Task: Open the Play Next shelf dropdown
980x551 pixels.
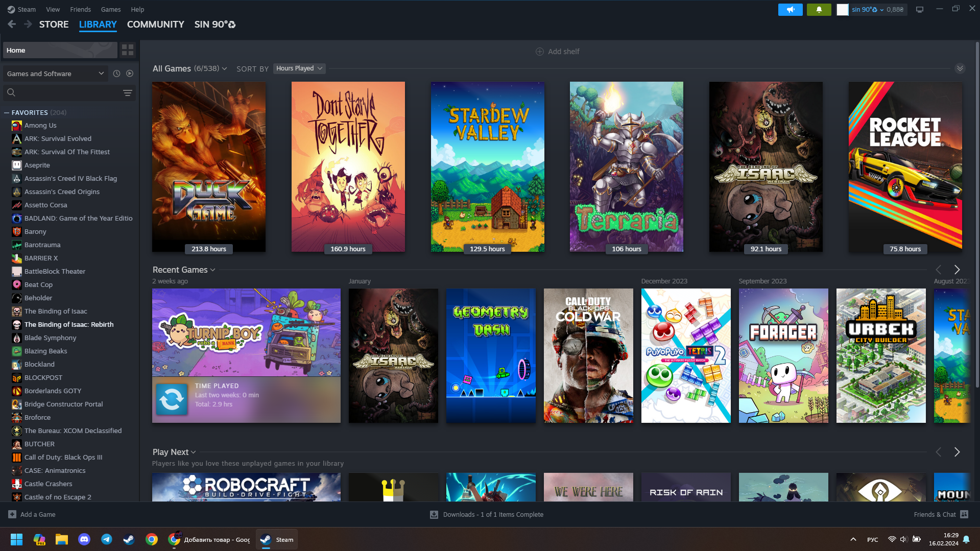Action: (193, 452)
